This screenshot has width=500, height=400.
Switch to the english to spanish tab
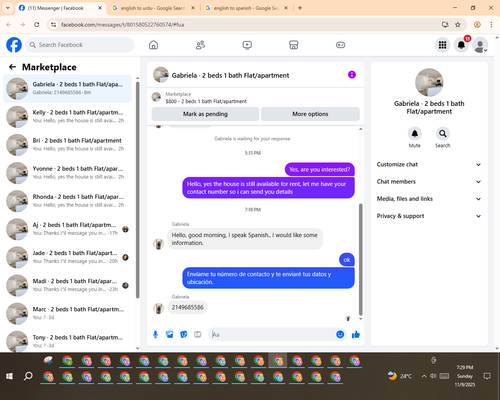pos(246,8)
